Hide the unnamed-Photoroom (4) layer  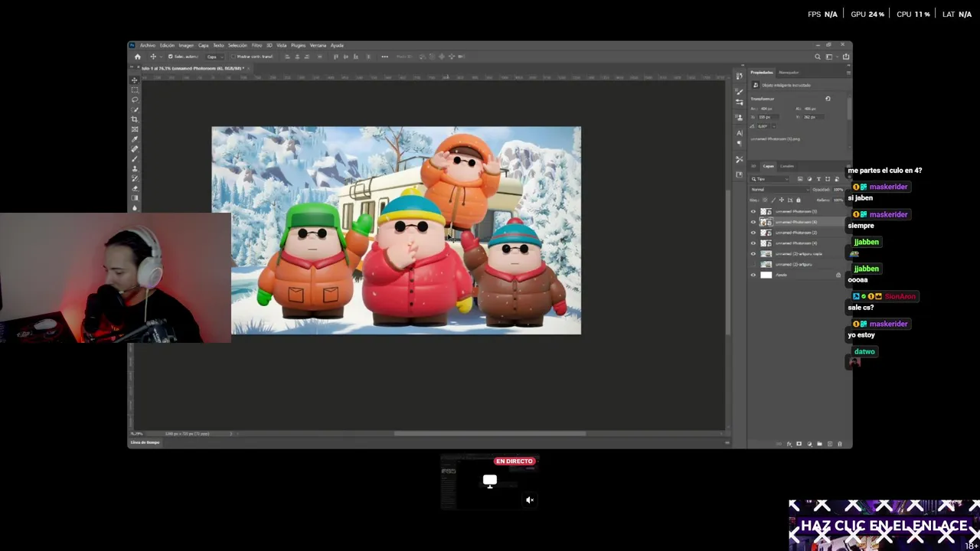point(753,243)
